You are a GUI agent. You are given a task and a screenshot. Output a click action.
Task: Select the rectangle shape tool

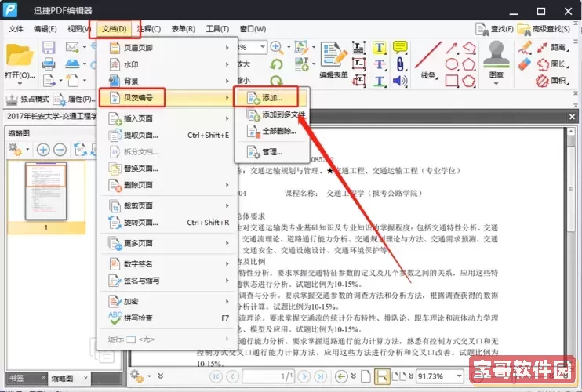(x=451, y=81)
